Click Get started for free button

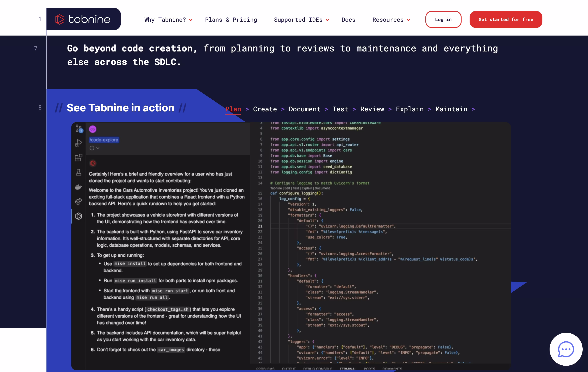tap(506, 20)
